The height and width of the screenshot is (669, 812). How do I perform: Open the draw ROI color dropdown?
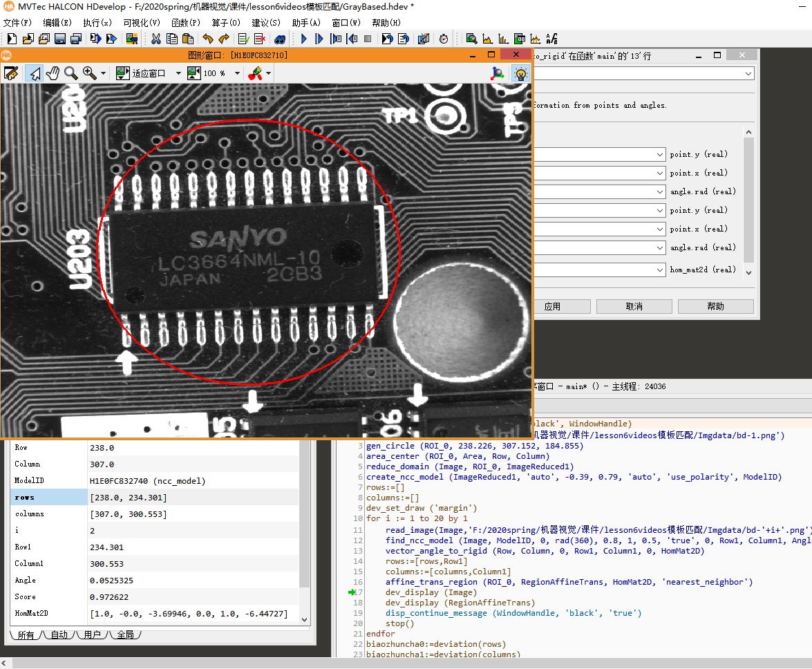(x=268, y=73)
